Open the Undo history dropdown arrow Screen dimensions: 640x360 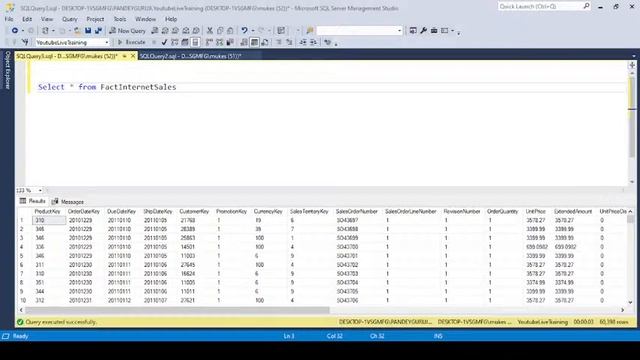coord(253,31)
